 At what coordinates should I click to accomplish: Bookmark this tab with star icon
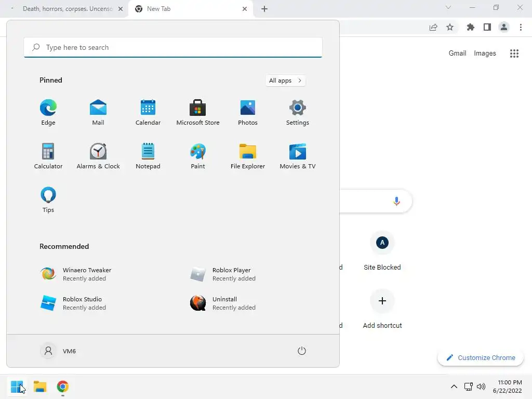click(450, 27)
